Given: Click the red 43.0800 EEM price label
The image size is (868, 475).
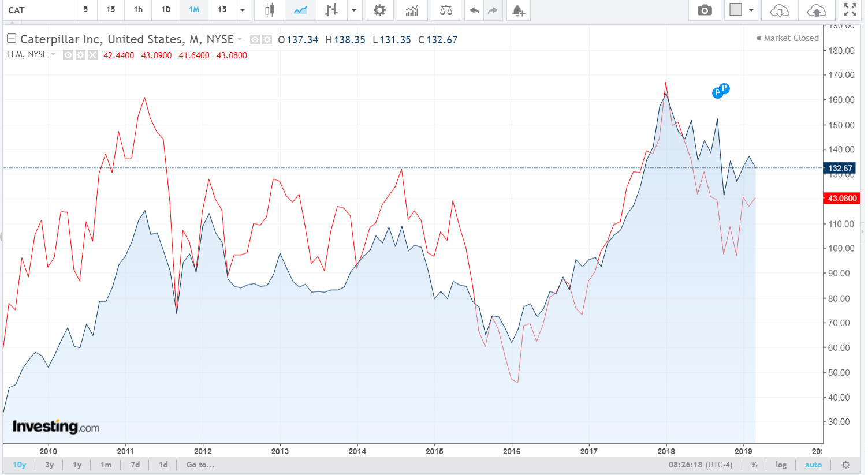Looking at the screenshot, I should [842, 199].
